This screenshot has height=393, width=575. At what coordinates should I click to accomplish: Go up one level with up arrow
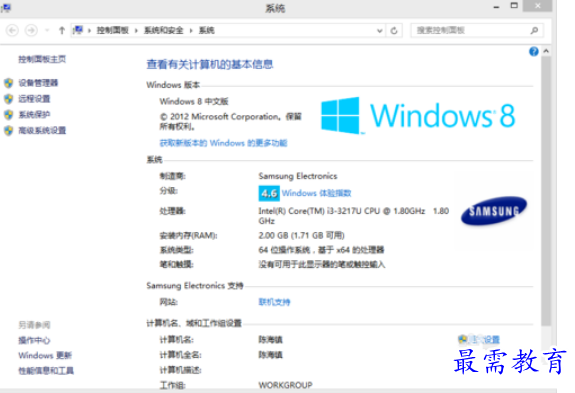[x=62, y=30]
